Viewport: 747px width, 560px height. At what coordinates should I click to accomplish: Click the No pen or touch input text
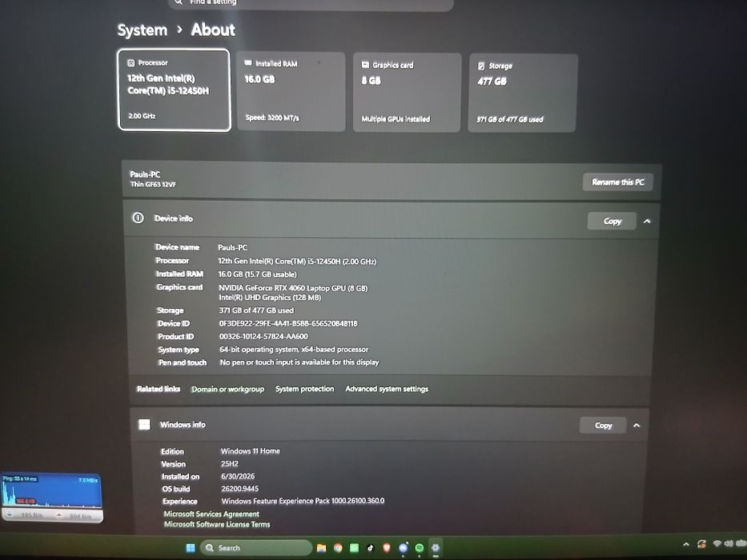[x=299, y=362]
